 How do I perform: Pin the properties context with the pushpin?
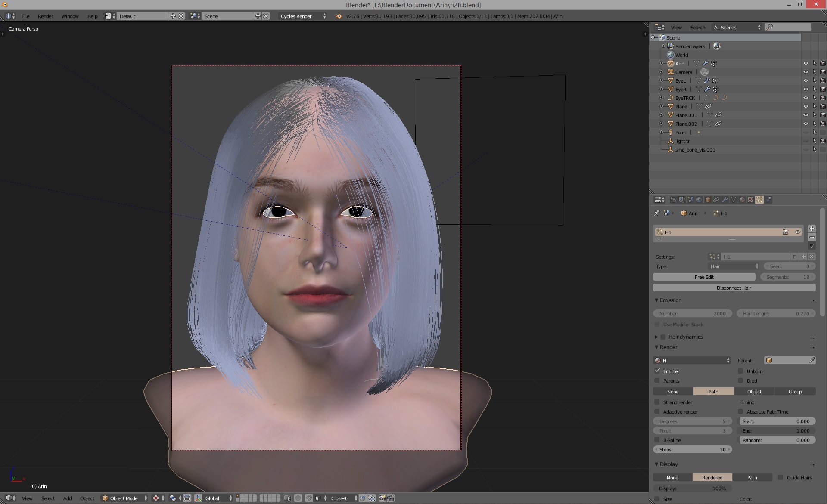[656, 213]
